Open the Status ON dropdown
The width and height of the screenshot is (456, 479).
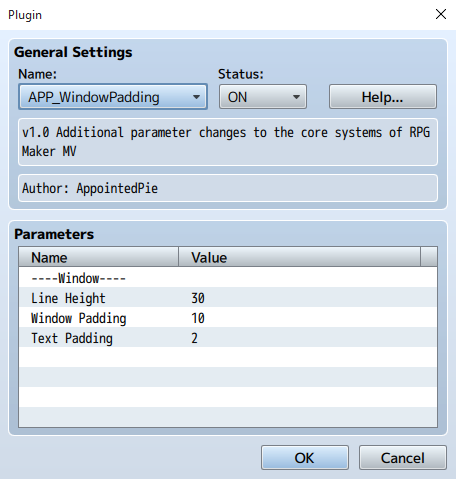[263, 97]
